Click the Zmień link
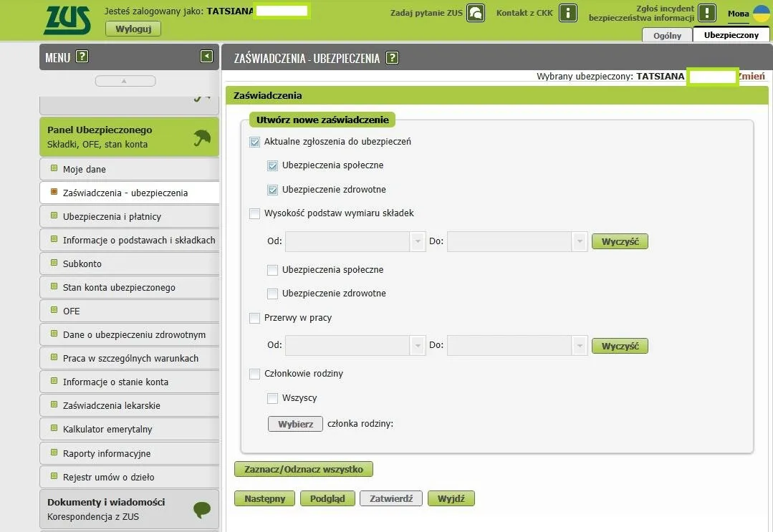The image size is (773, 532). tap(752, 76)
